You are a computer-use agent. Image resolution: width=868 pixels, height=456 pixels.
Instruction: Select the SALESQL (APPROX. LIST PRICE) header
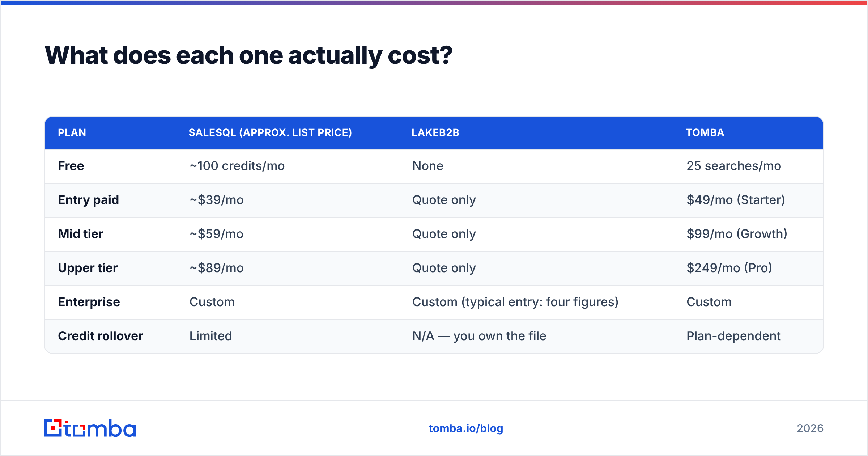point(270,132)
